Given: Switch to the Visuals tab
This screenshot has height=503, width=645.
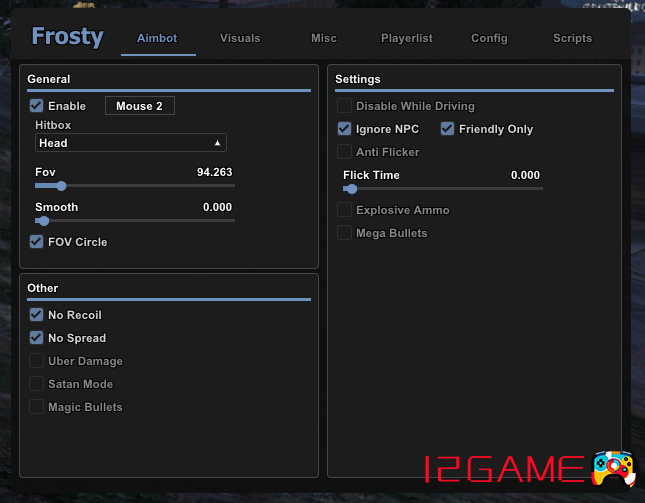Looking at the screenshot, I should [240, 38].
